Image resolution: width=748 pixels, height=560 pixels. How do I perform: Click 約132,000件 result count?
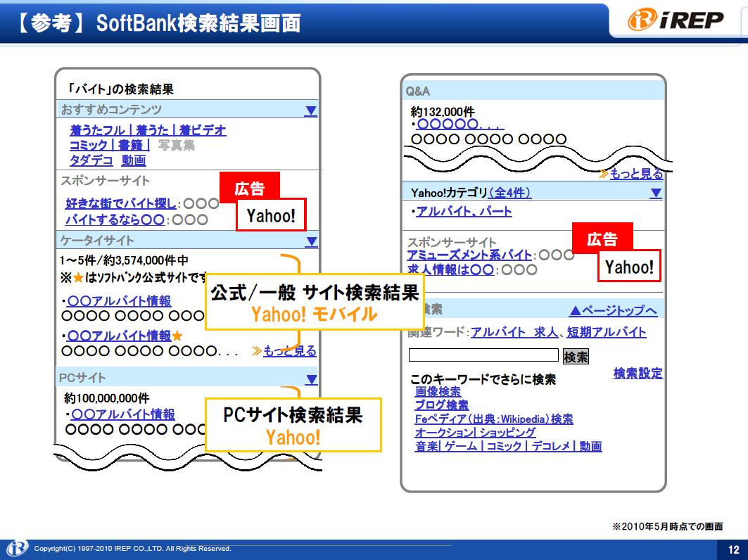coord(442,112)
